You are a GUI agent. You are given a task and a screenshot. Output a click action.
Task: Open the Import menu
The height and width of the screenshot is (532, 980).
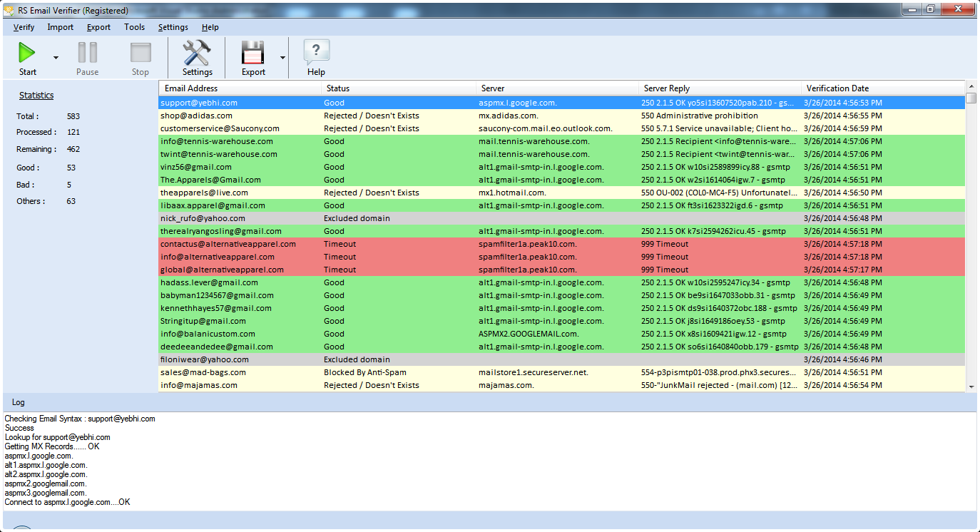tap(60, 27)
